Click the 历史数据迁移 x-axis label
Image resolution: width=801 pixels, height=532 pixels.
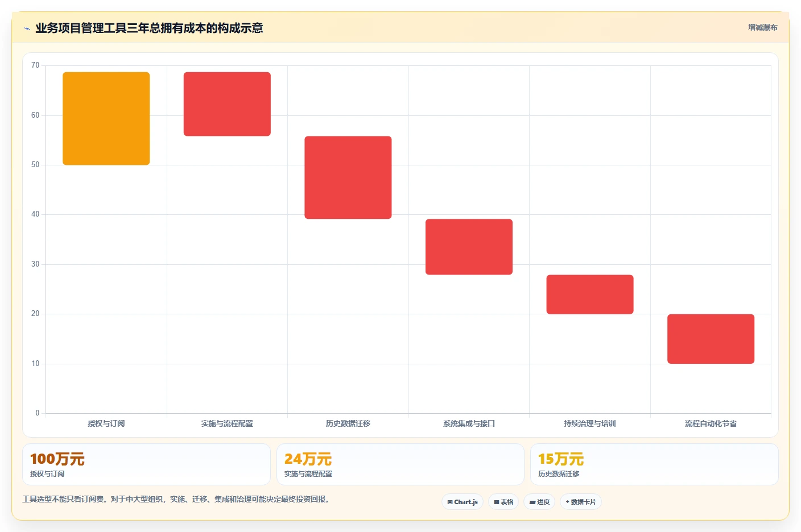pos(348,423)
